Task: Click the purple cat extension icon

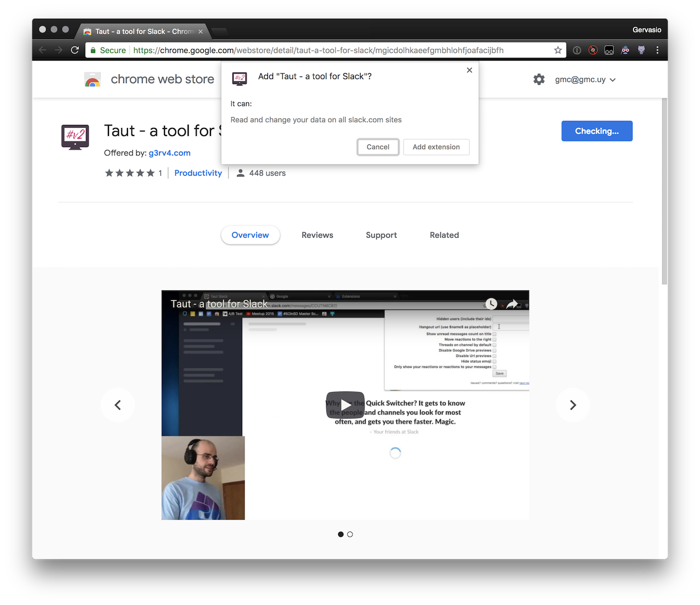Action: (641, 50)
